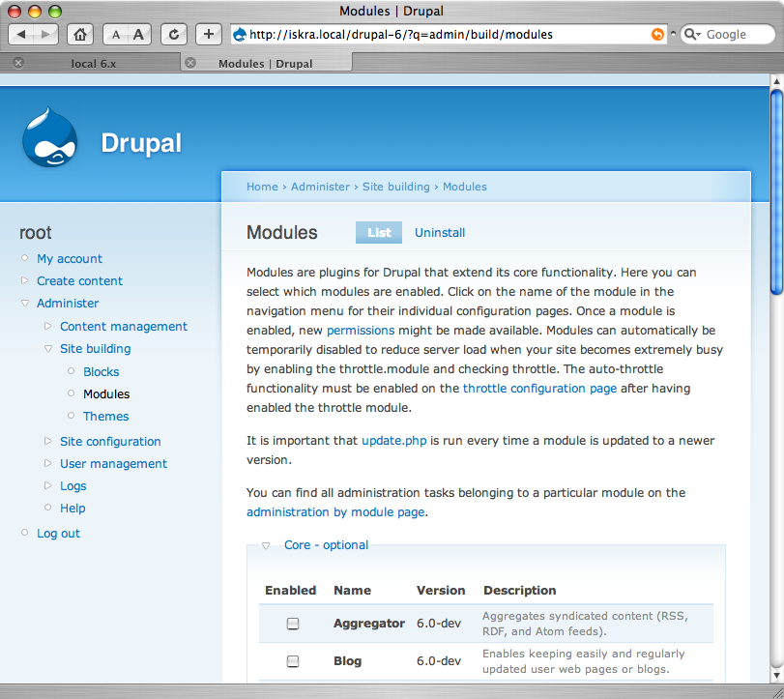Follow the 'throttle configuration page' link
784x699 pixels.
point(539,389)
